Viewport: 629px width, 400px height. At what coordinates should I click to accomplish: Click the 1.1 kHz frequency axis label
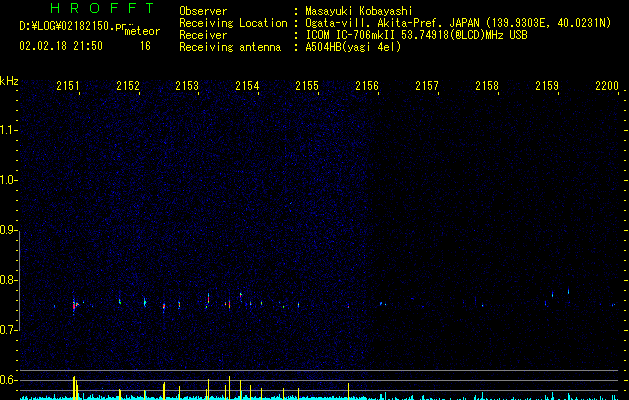(x=8, y=130)
